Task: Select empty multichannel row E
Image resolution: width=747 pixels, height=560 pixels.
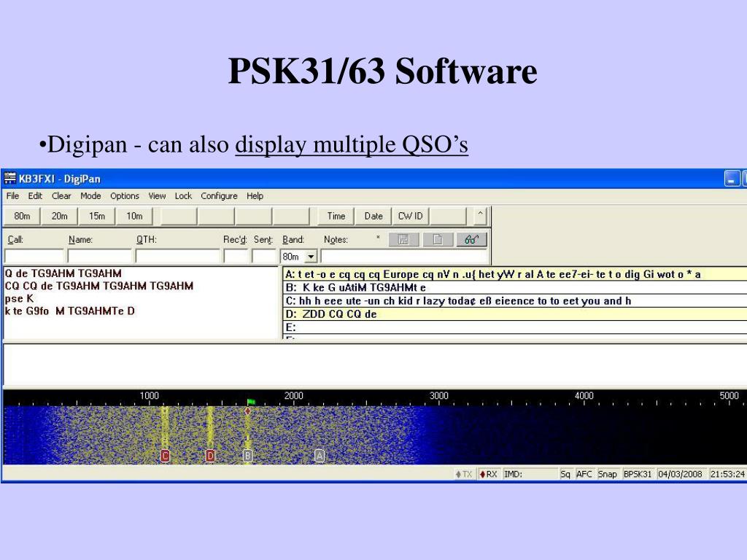Action: coord(515,327)
